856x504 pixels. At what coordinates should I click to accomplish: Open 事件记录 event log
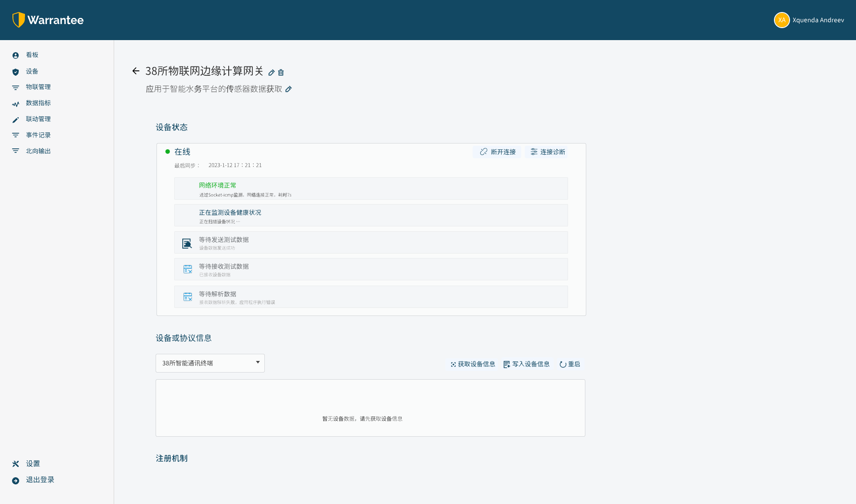pos(38,135)
